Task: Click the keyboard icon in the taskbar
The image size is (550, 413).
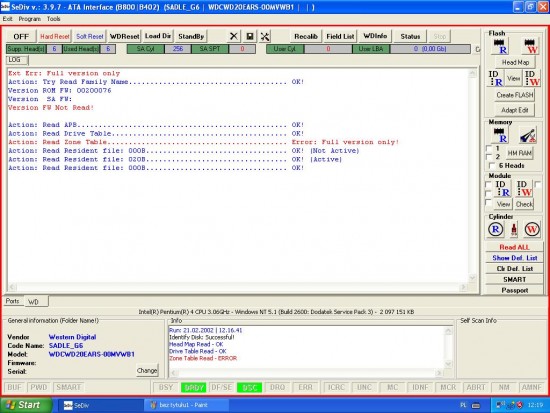Action: (476, 405)
